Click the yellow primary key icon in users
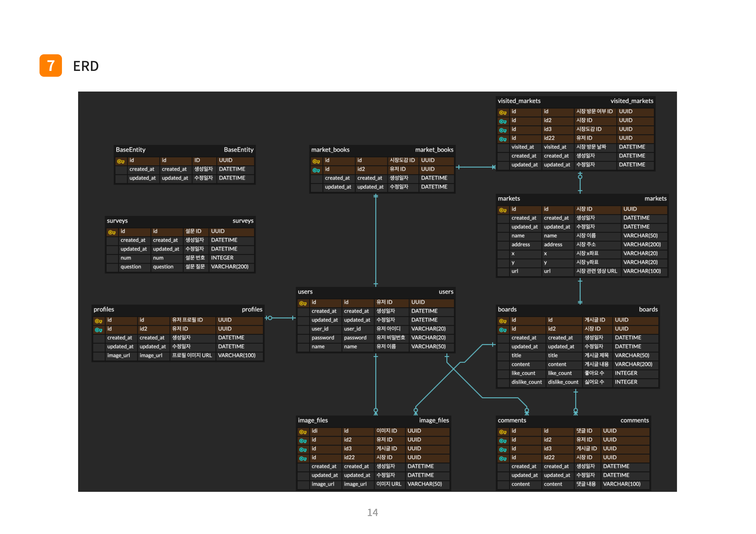Viewport: 756px width, 534px height. (303, 303)
